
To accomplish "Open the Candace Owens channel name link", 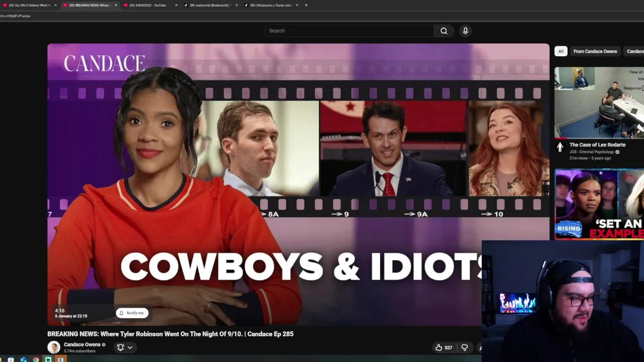I will [x=82, y=344].
